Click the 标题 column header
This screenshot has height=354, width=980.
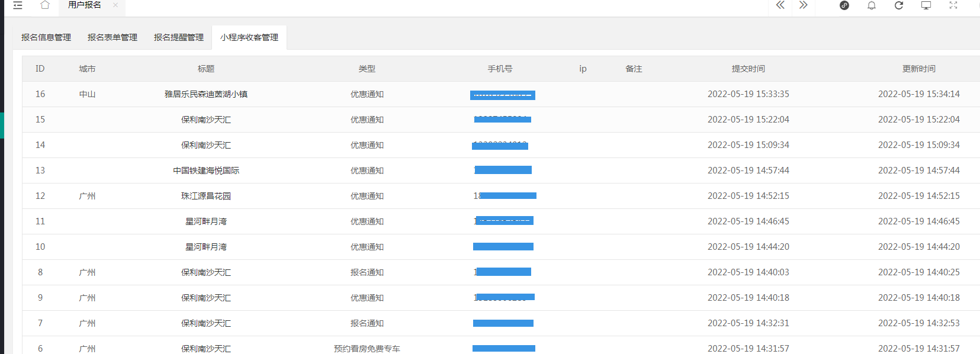206,69
